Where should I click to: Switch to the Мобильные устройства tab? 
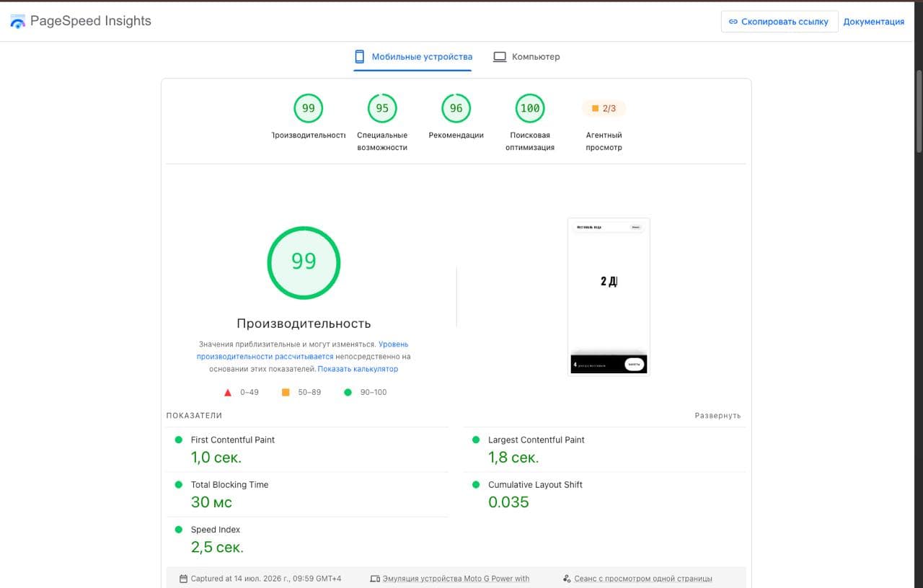[x=412, y=57]
